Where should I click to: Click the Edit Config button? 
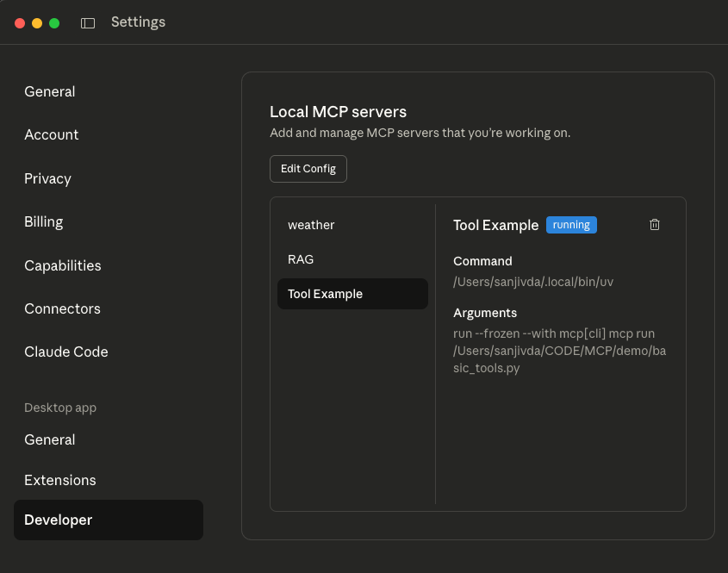[x=308, y=169]
